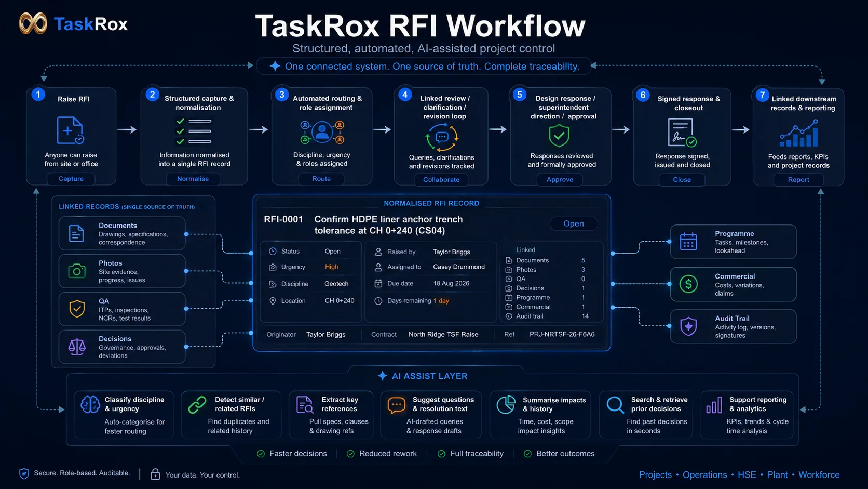Select the Discipline value Geotech
The height and width of the screenshot is (489, 868).
point(336,284)
